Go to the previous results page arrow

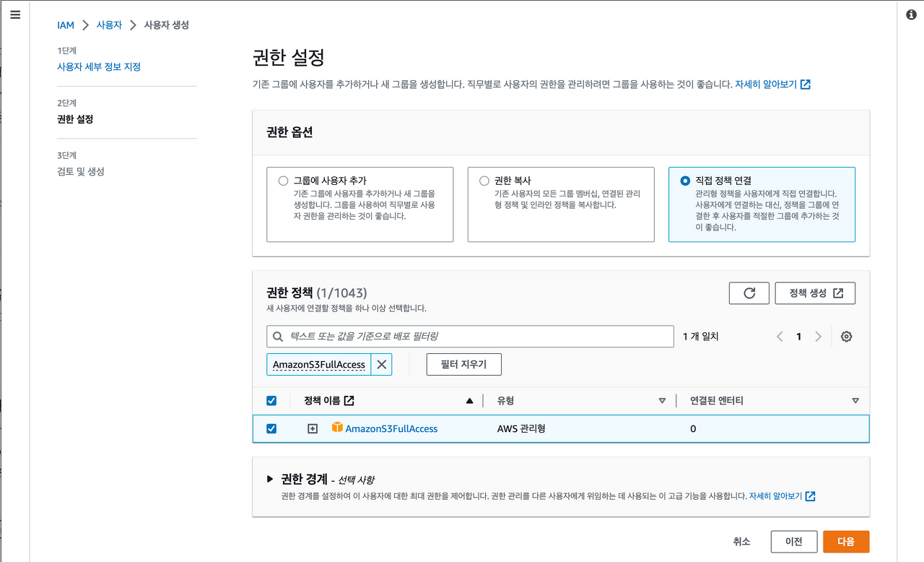click(x=780, y=337)
